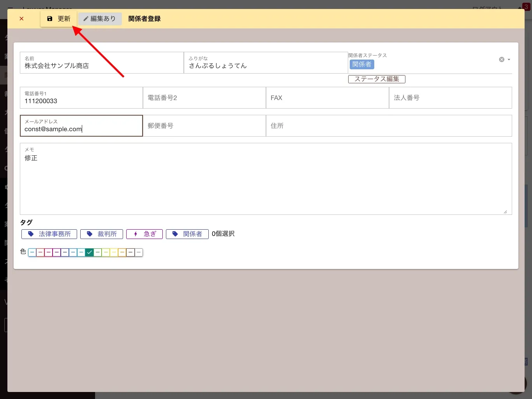This screenshot has height=399, width=532.
Task: Click into the ふりがな field
Action: pyautogui.click(x=266, y=63)
